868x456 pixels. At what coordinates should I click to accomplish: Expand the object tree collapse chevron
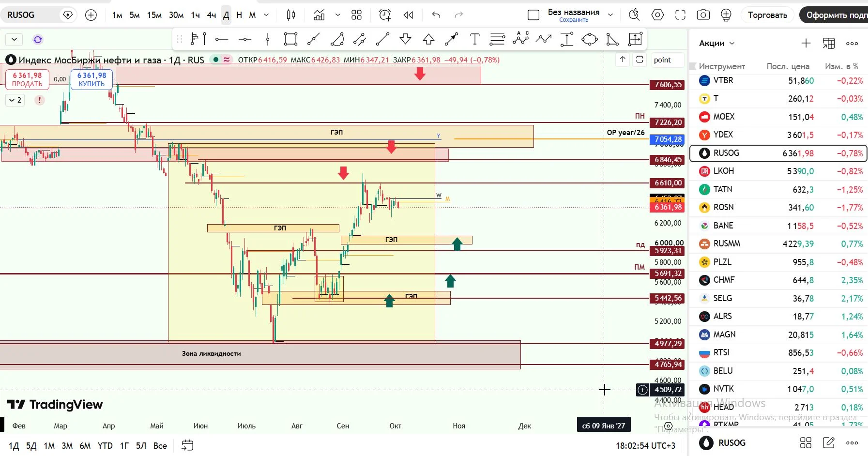point(14,39)
